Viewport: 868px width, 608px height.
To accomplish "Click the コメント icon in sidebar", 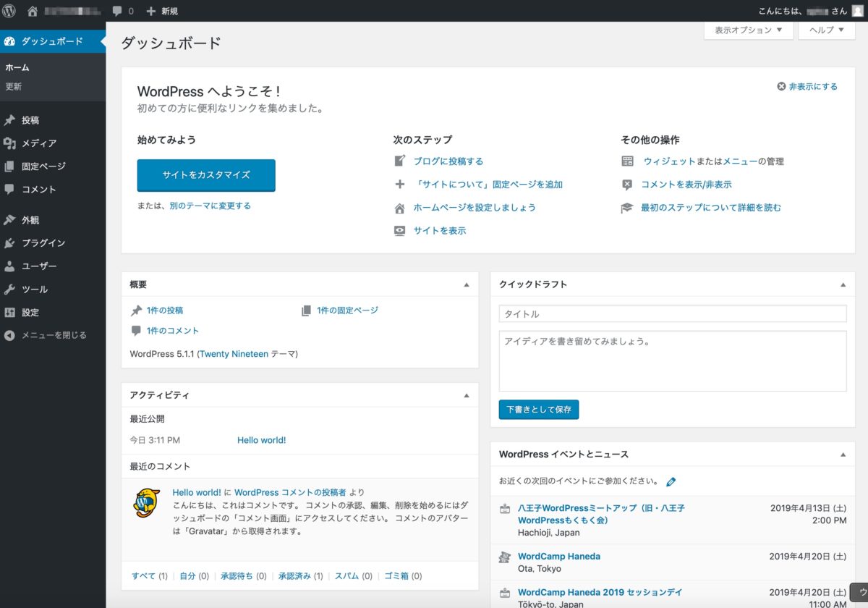I will pos(9,190).
